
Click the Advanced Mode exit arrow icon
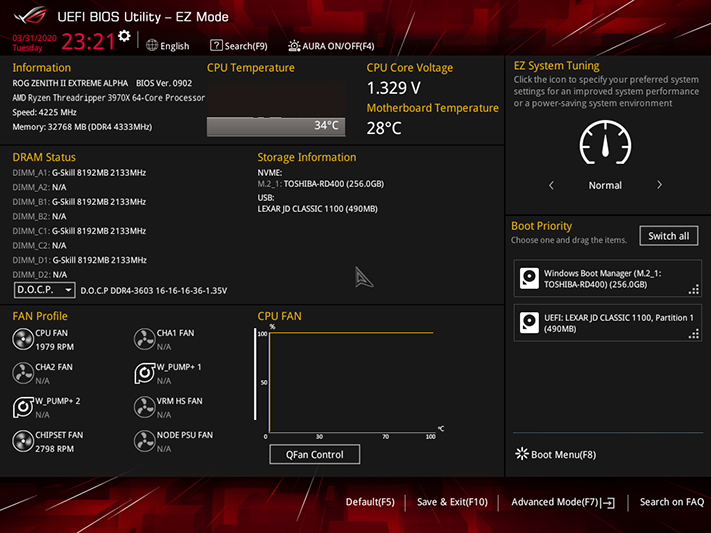[x=608, y=503]
